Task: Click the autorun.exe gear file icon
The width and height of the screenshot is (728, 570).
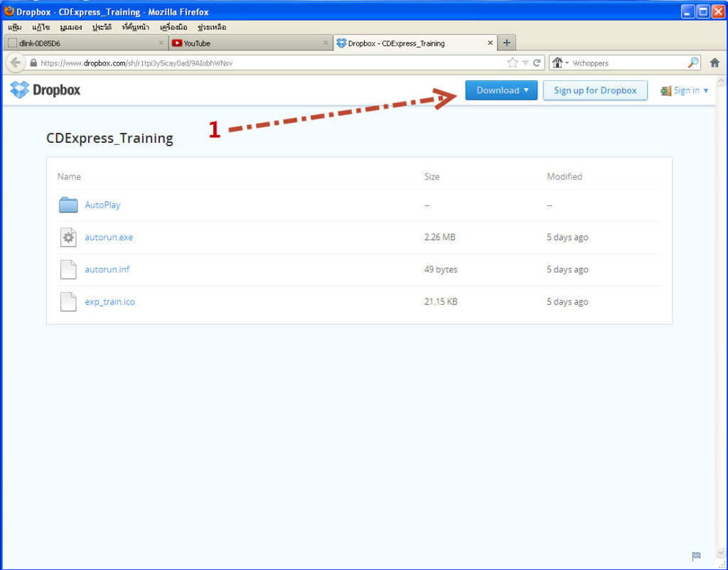Action: tap(68, 237)
